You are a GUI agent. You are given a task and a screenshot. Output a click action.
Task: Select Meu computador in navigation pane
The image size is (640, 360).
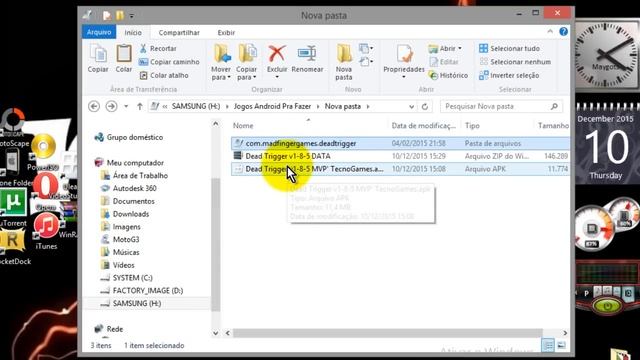(129, 162)
